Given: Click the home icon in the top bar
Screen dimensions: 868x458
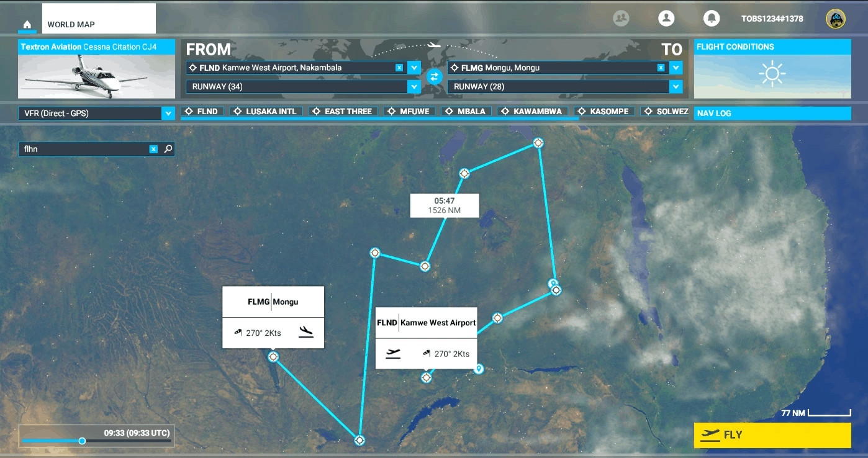Looking at the screenshot, I should [x=27, y=23].
